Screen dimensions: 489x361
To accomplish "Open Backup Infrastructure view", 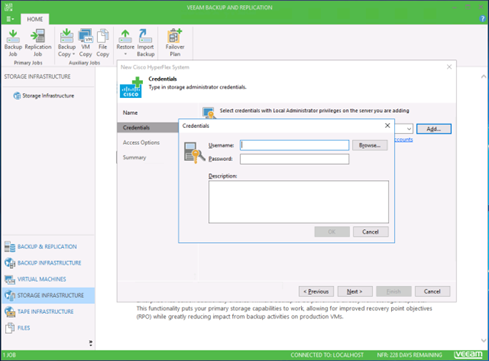I will pos(49,263).
